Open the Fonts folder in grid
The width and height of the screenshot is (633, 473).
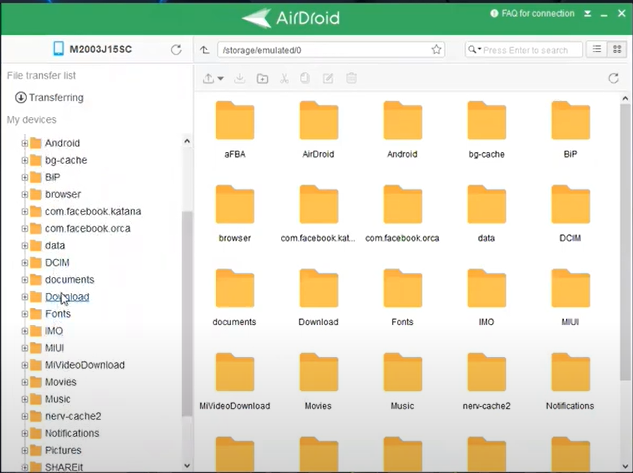pyautogui.click(x=402, y=288)
